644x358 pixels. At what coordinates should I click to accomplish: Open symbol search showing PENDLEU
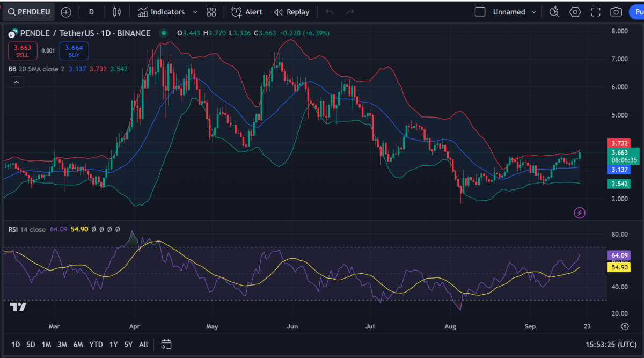point(28,12)
